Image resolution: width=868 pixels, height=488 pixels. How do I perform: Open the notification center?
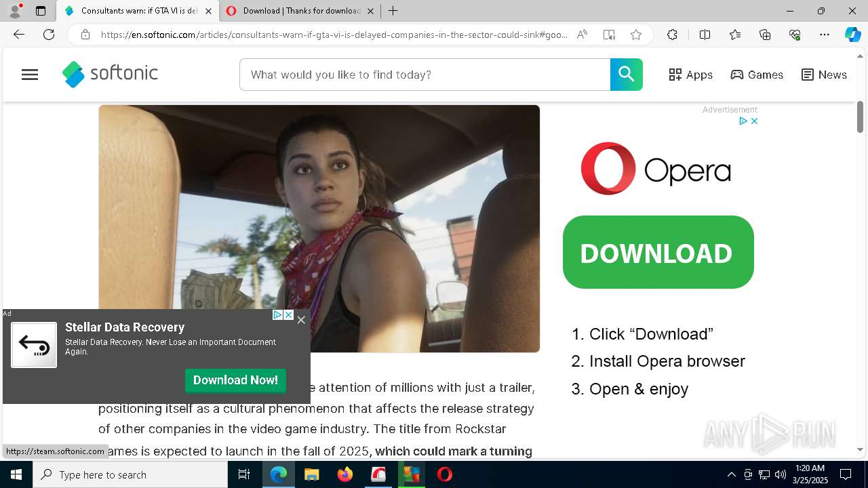tap(846, 474)
